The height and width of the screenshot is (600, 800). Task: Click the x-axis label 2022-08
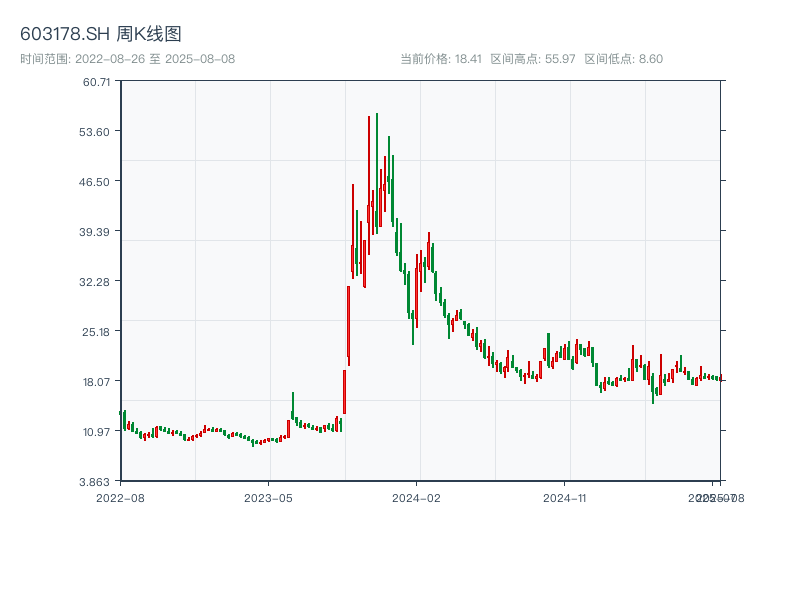tap(120, 498)
